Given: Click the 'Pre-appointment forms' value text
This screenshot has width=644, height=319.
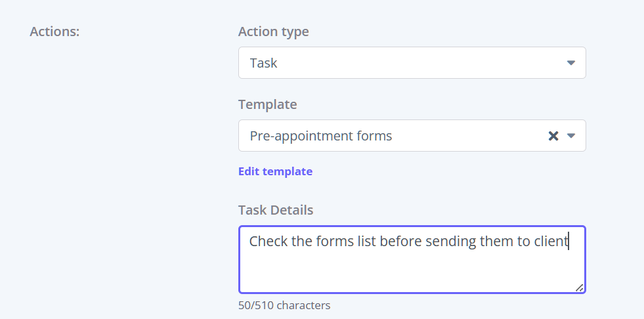Looking at the screenshot, I should coord(321,136).
